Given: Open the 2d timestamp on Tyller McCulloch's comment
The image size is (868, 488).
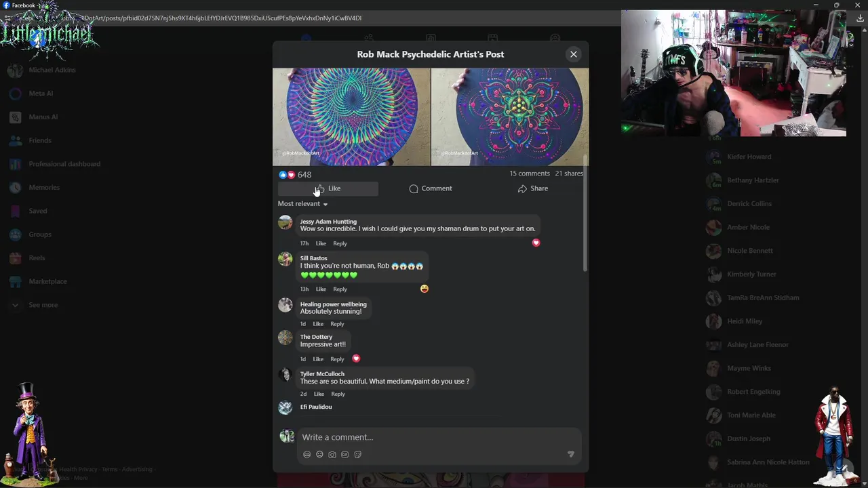Looking at the screenshot, I should (x=304, y=394).
